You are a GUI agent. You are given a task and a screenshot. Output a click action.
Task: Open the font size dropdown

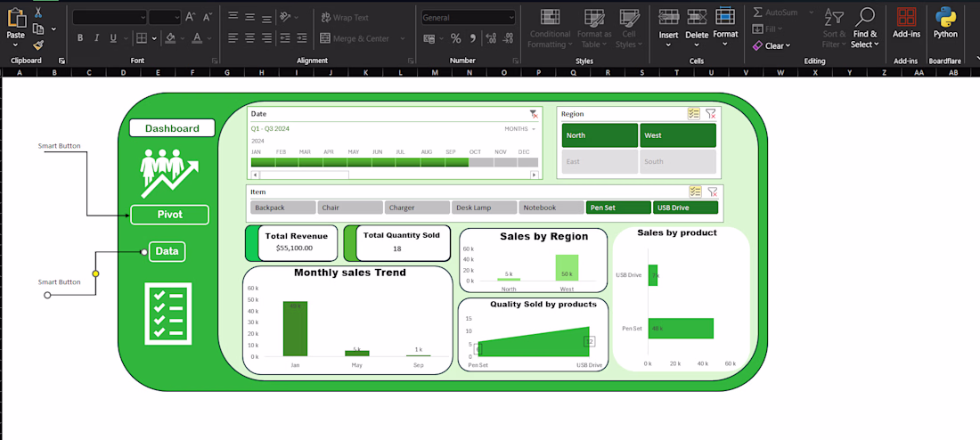click(x=177, y=17)
